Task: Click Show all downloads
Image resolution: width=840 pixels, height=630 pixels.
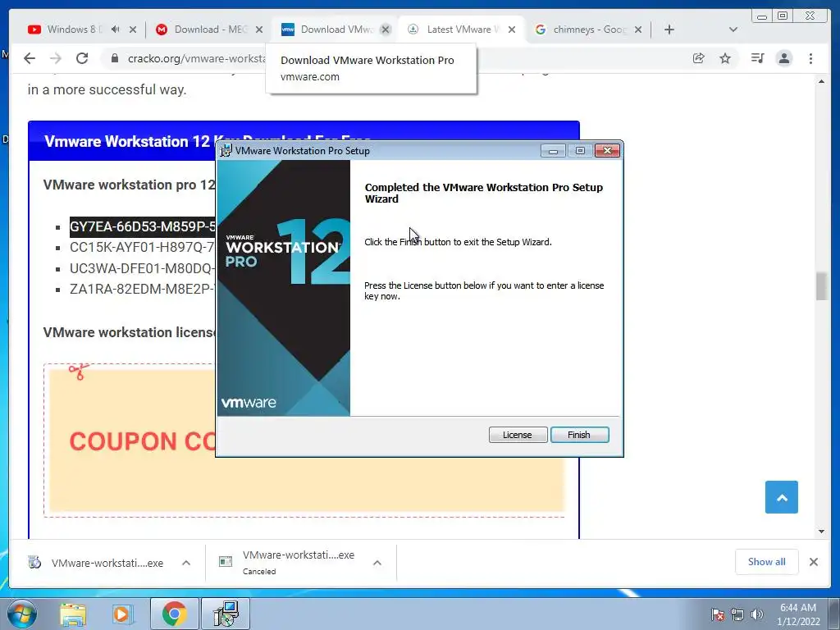Action: tap(767, 562)
